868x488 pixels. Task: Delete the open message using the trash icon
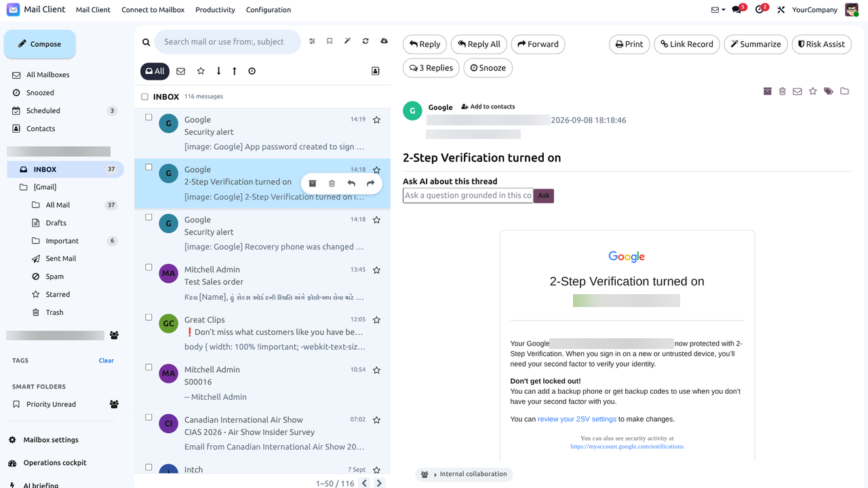coord(783,91)
